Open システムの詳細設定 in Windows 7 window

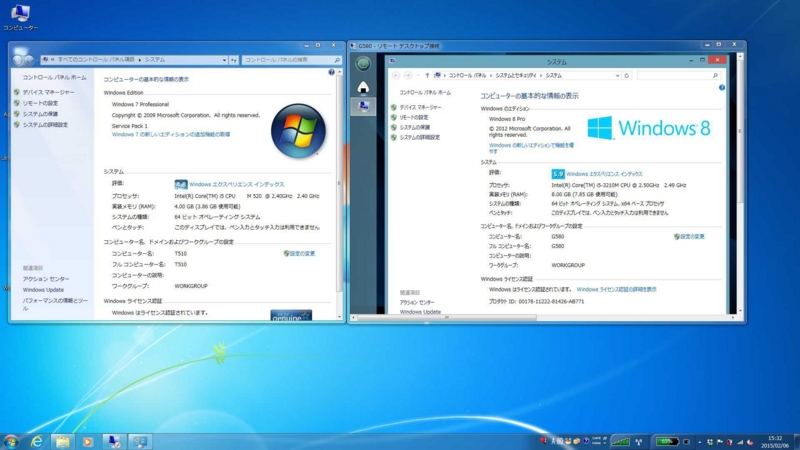pos(45,124)
